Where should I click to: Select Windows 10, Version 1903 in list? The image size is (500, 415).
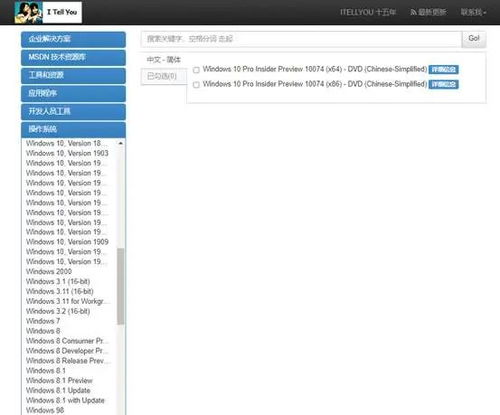pos(67,153)
